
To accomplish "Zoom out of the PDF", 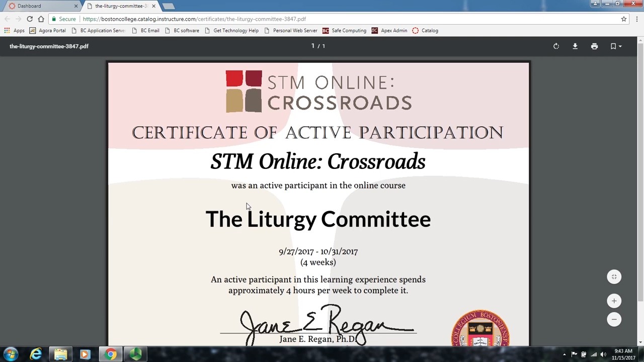I will [614, 319].
